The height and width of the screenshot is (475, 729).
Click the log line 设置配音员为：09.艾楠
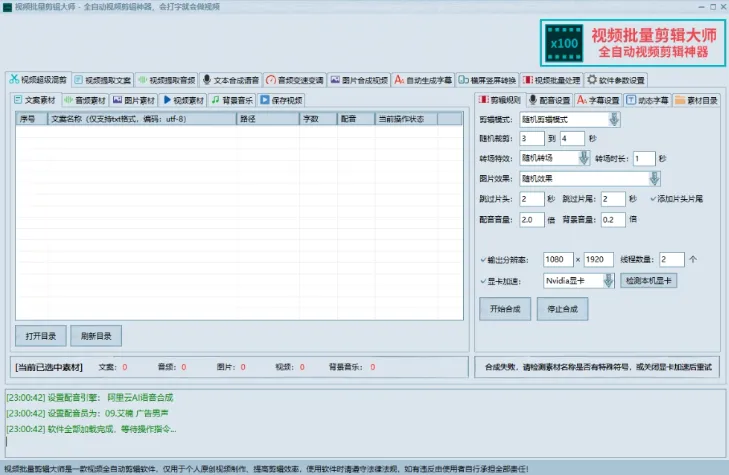click(x=87, y=413)
